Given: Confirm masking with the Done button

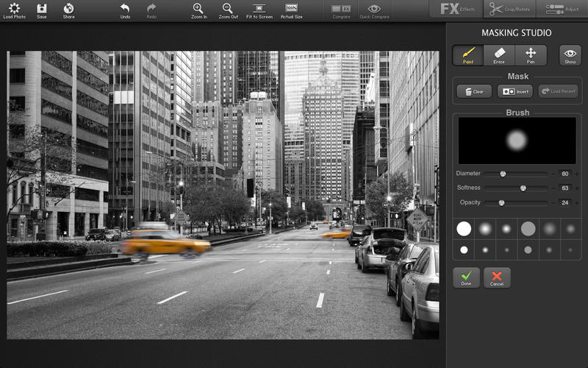Looking at the screenshot, I should [466, 277].
